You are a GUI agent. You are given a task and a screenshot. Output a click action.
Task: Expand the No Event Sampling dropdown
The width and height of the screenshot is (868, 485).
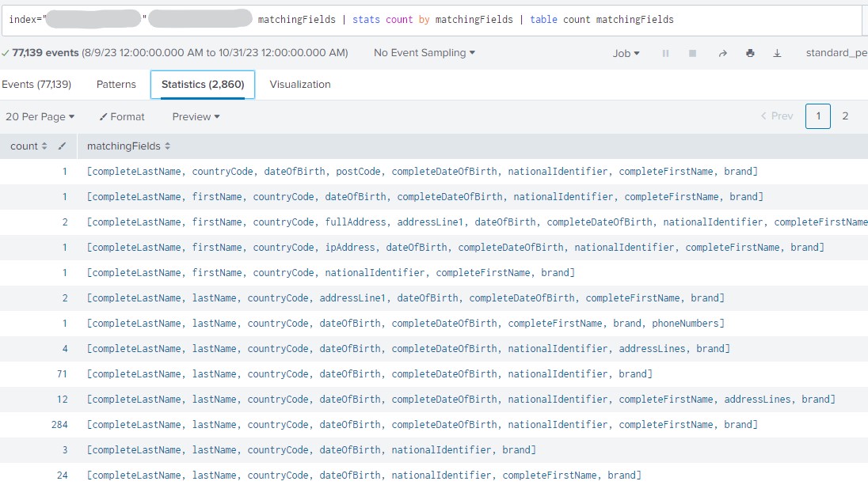424,53
